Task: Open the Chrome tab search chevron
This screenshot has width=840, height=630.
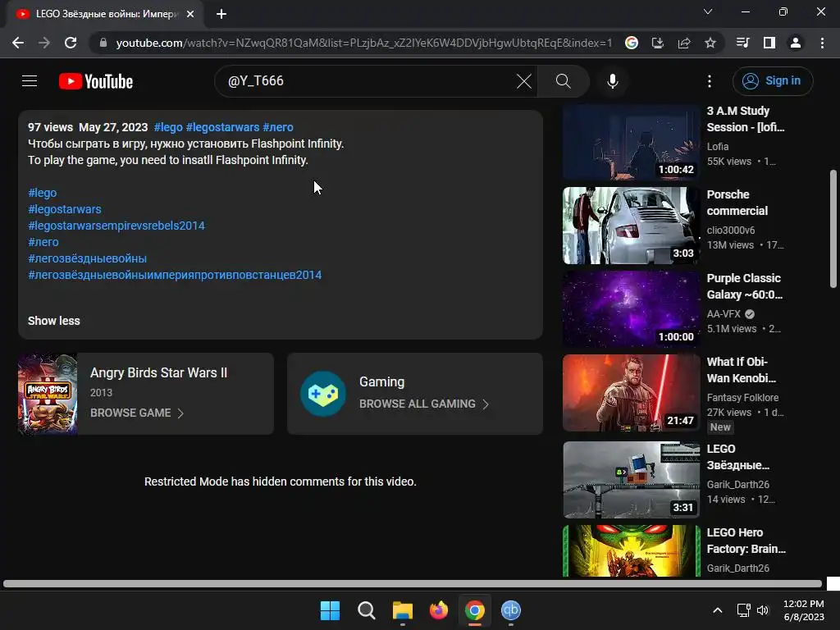Action: (x=708, y=11)
